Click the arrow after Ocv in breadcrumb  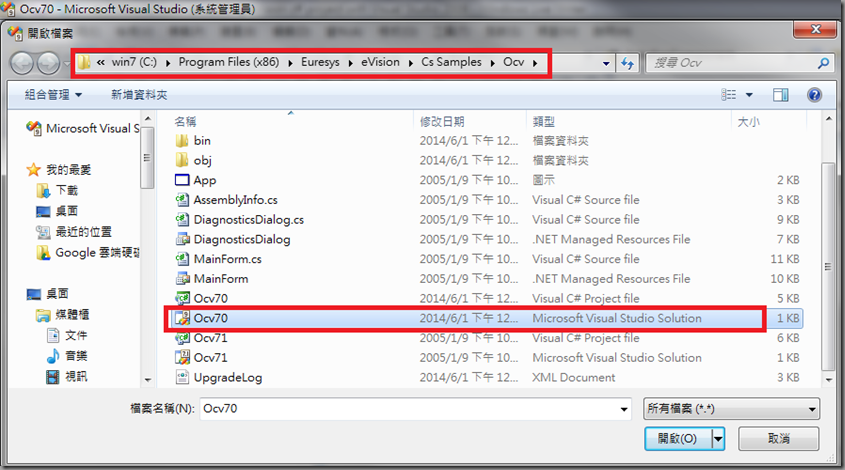click(535, 63)
